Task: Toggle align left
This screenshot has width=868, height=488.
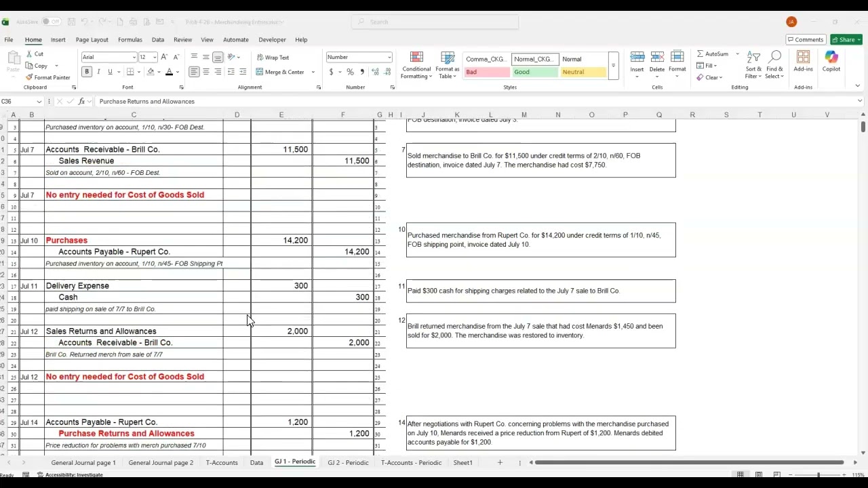Action: [194, 72]
